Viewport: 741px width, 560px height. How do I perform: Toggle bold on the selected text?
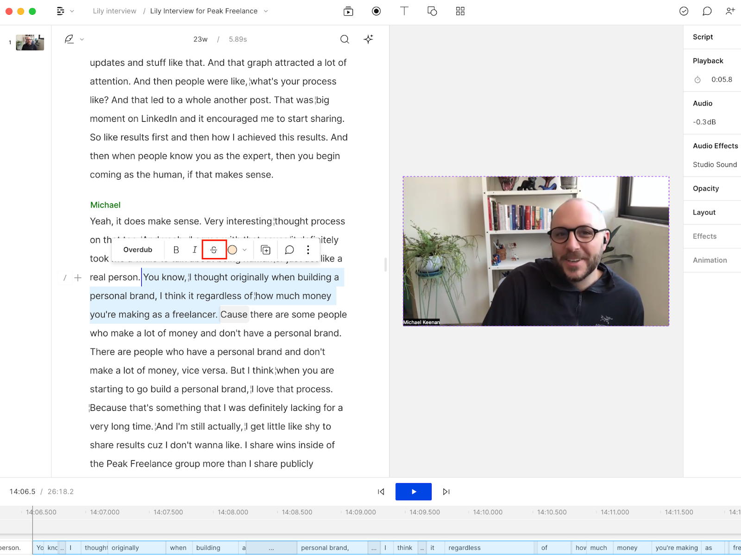pos(176,250)
